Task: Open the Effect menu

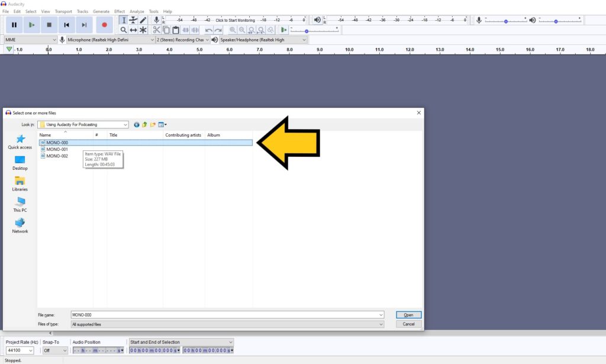Action: (120, 11)
